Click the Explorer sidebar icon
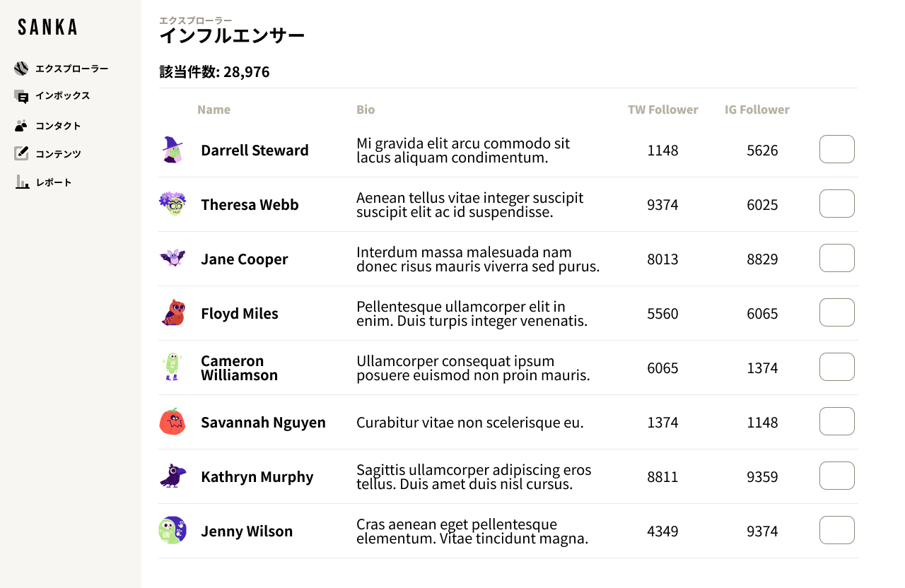Image resolution: width=905 pixels, height=588 pixels. click(x=21, y=69)
